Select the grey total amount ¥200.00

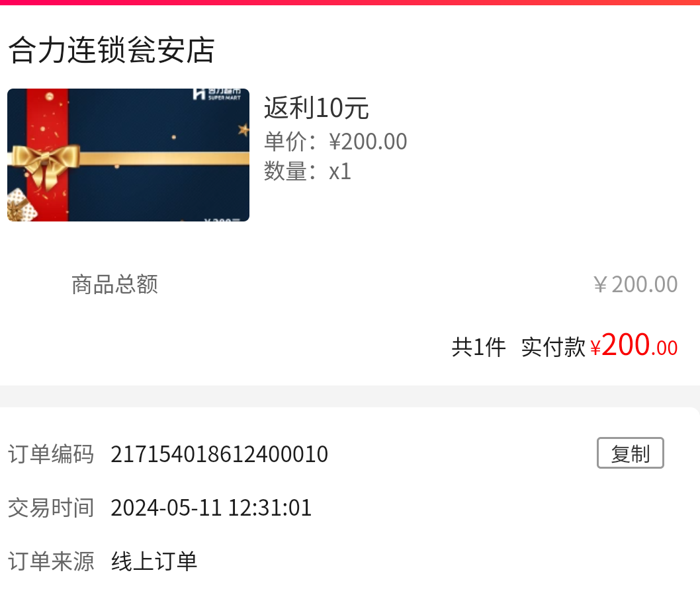tap(635, 285)
